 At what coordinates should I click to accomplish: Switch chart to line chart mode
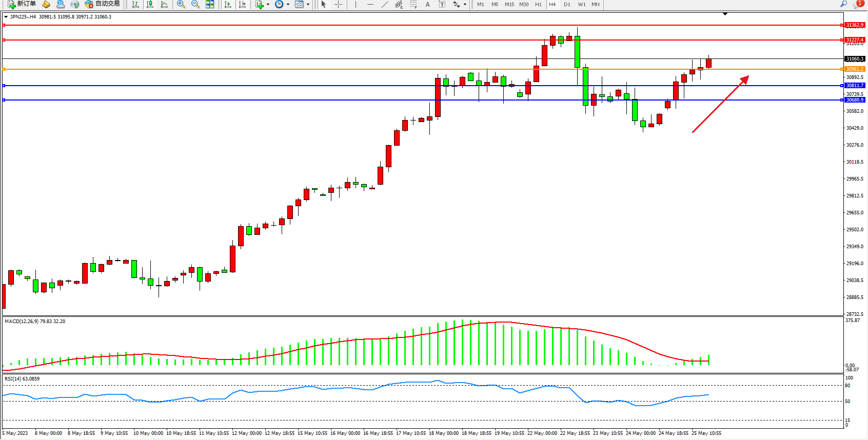pos(164,4)
